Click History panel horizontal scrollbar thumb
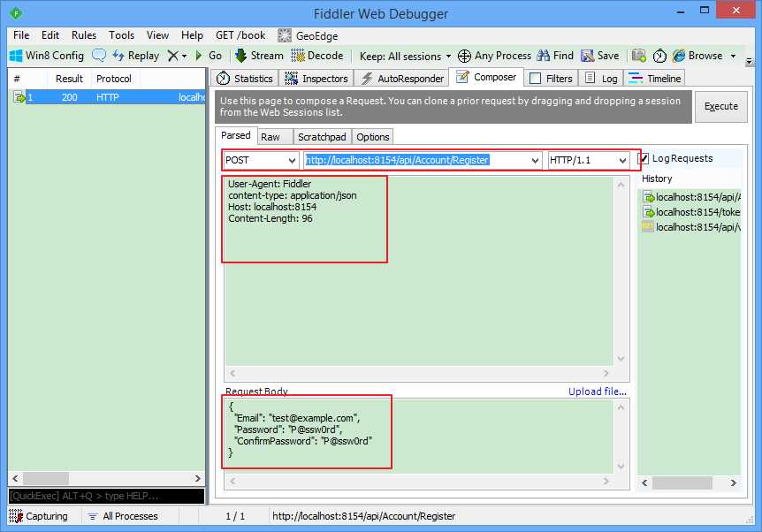The width and height of the screenshot is (762, 532). pyautogui.click(x=682, y=483)
